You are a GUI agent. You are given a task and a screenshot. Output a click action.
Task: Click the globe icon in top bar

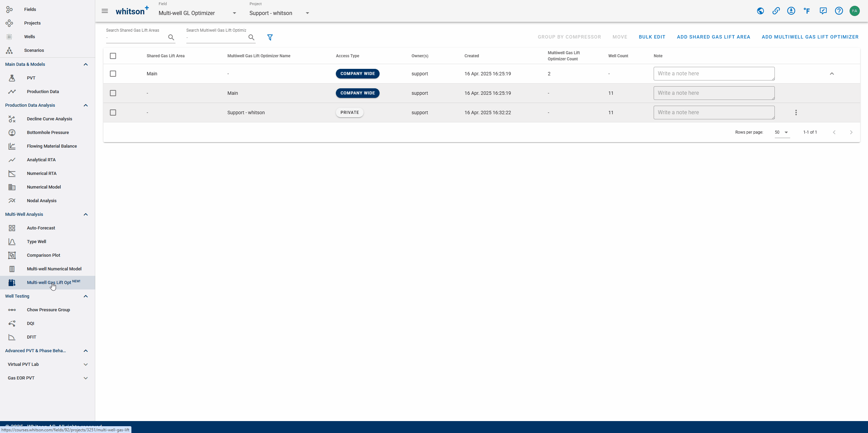pos(760,11)
